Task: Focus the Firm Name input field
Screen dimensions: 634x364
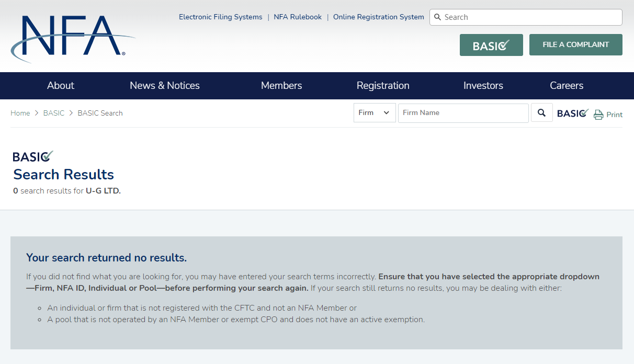Action: [x=463, y=113]
